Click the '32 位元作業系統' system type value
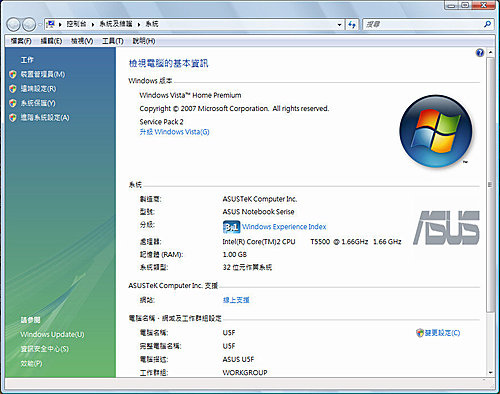Screen dimensions: 500x394 [247, 267]
